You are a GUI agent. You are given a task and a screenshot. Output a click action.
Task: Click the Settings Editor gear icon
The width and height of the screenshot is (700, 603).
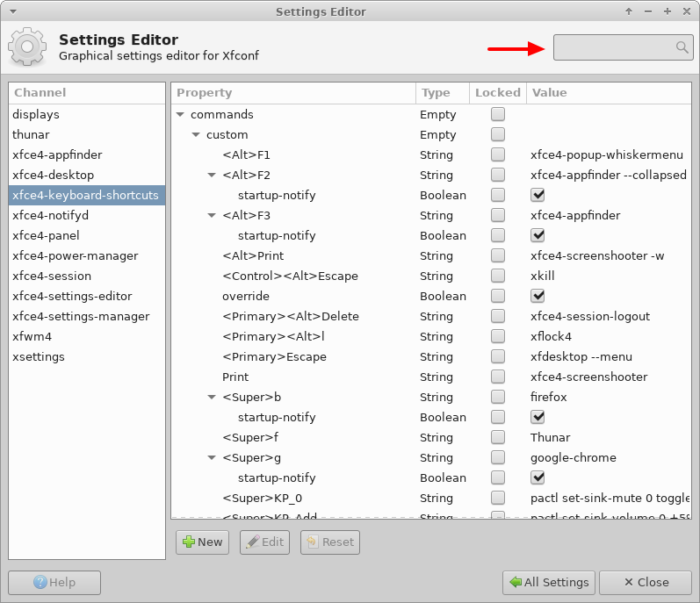click(27, 47)
